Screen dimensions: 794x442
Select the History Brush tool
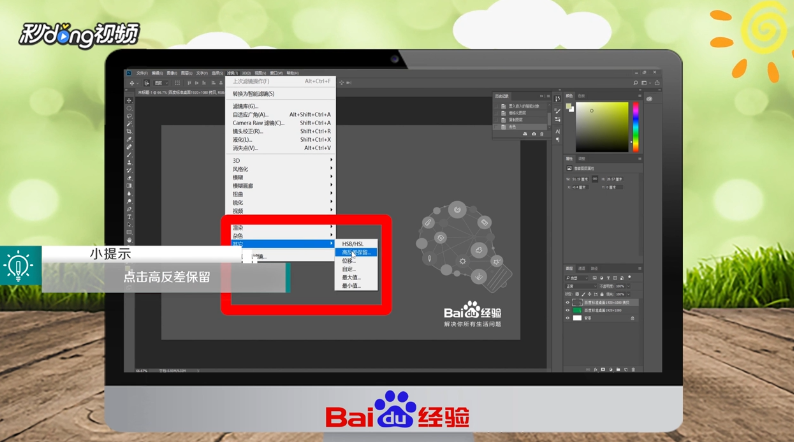point(129,170)
